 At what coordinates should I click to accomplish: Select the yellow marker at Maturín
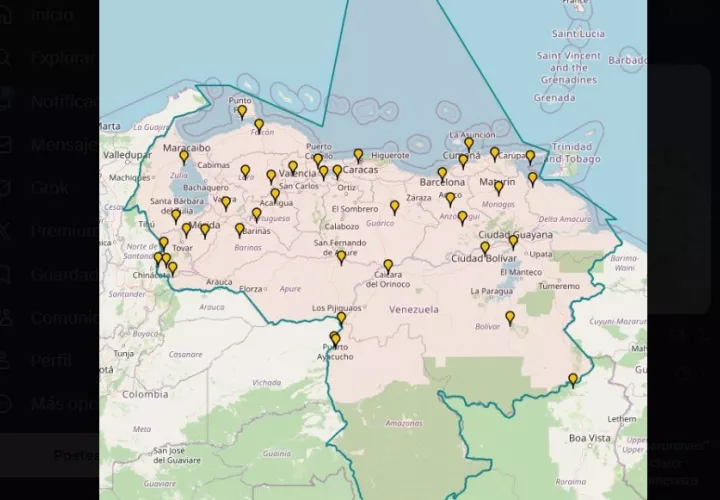[x=499, y=187]
